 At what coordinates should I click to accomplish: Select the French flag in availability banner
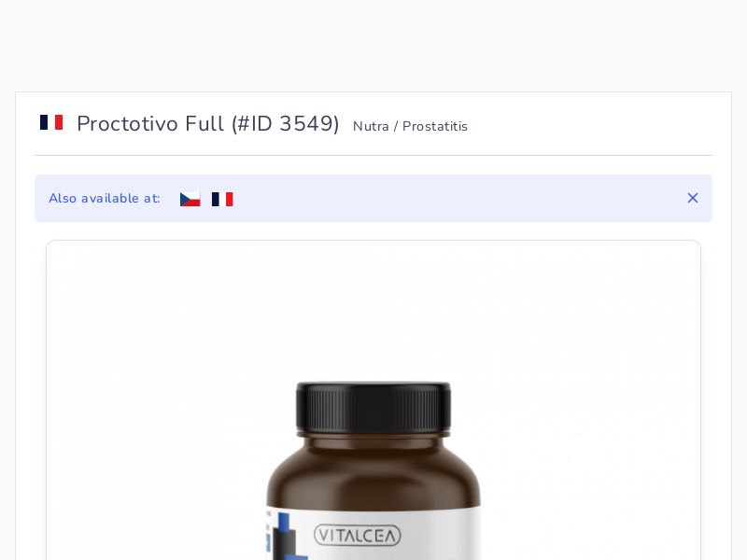click(222, 199)
